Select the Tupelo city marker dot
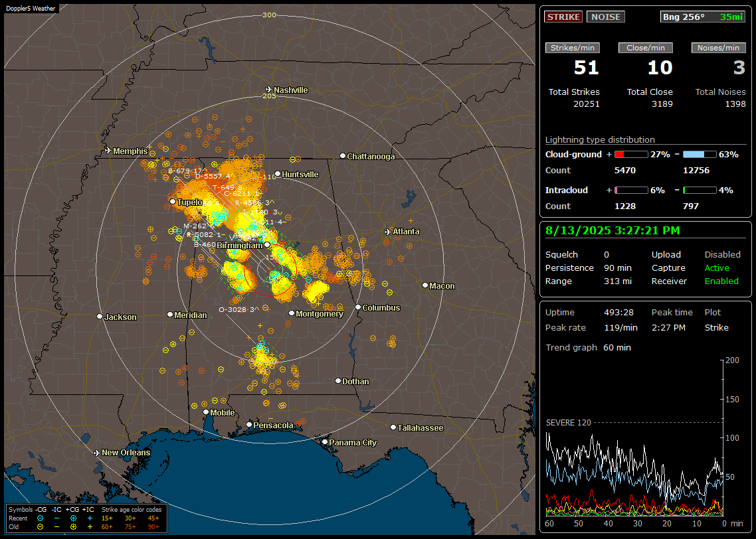The image size is (756, 539). (x=173, y=201)
